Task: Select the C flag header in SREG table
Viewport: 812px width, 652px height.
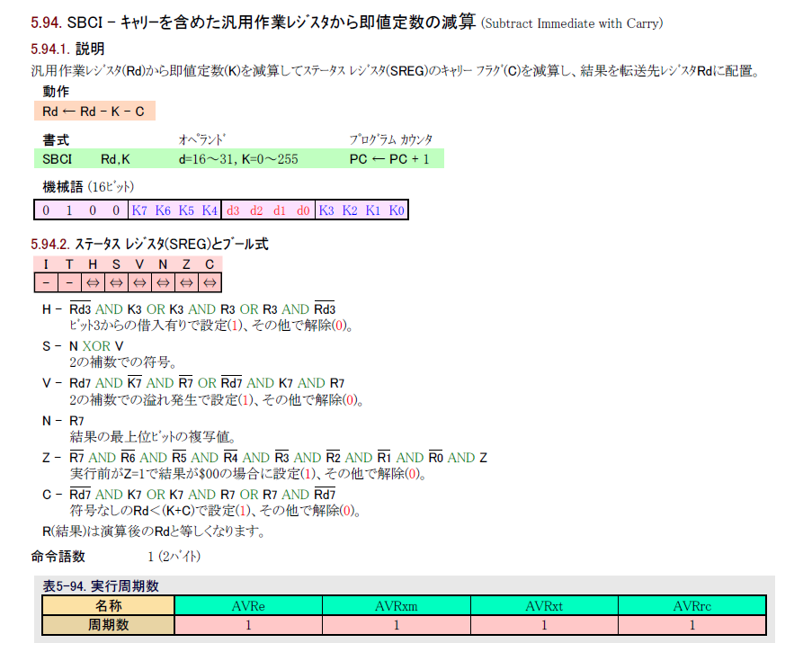Action: click(210, 264)
